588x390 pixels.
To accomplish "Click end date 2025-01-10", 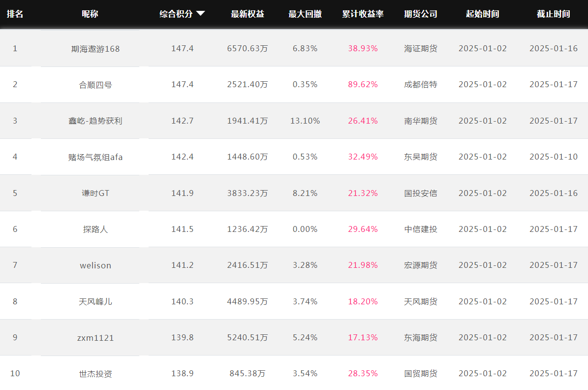I will pos(553,157).
